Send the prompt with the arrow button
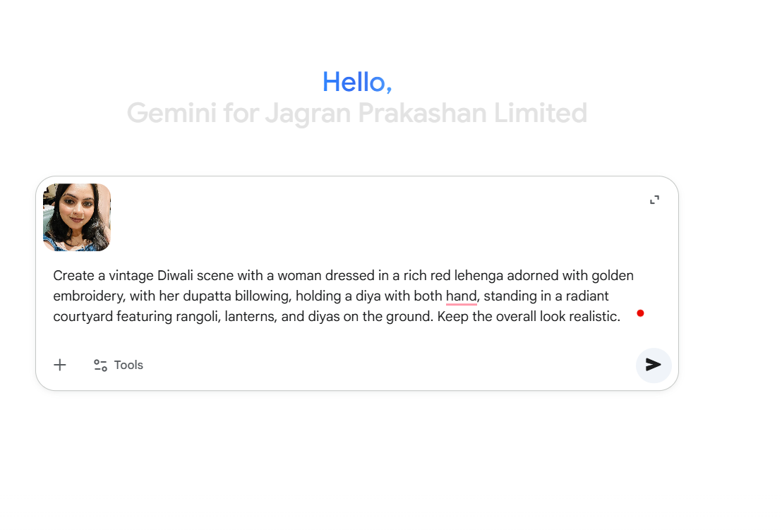782x532 pixels. coord(654,365)
